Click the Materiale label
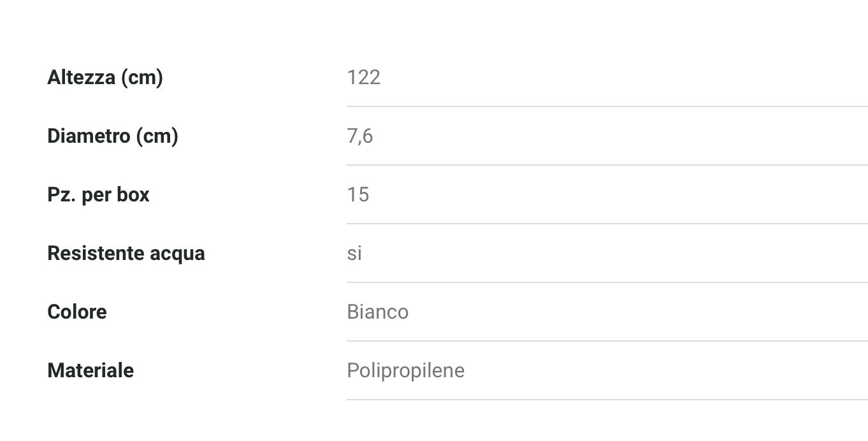Viewport: 868px width, 441px height. point(90,370)
